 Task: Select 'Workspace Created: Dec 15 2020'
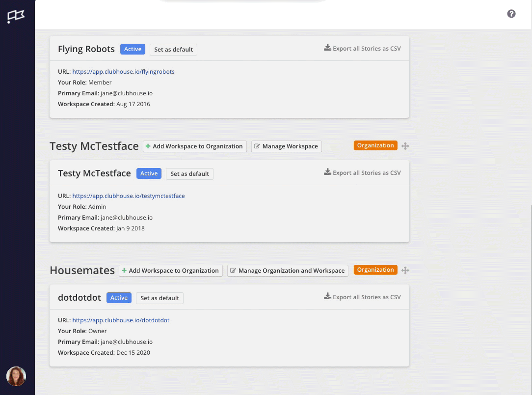pos(104,353)
